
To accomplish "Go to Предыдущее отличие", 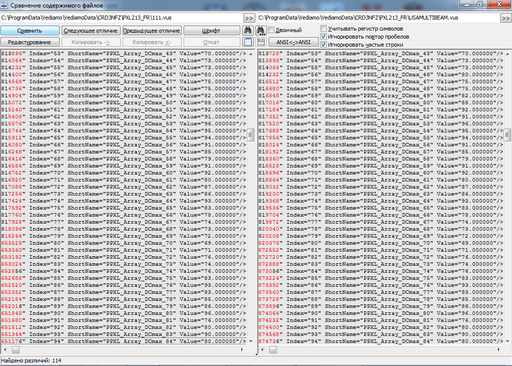I will tap(152, 31).
